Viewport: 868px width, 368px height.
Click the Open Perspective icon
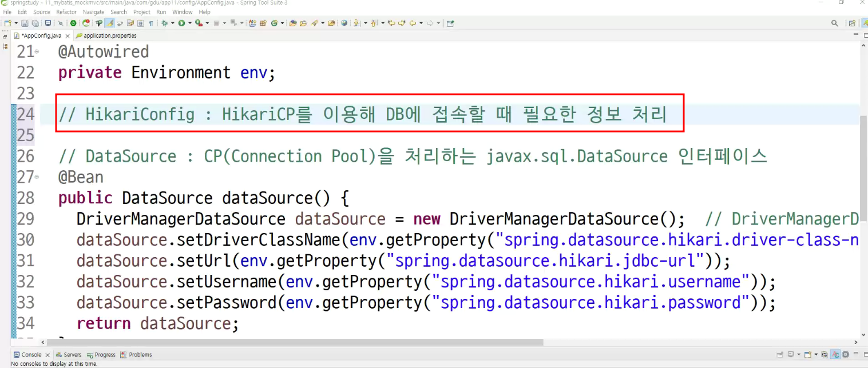[x=852, y=23]
